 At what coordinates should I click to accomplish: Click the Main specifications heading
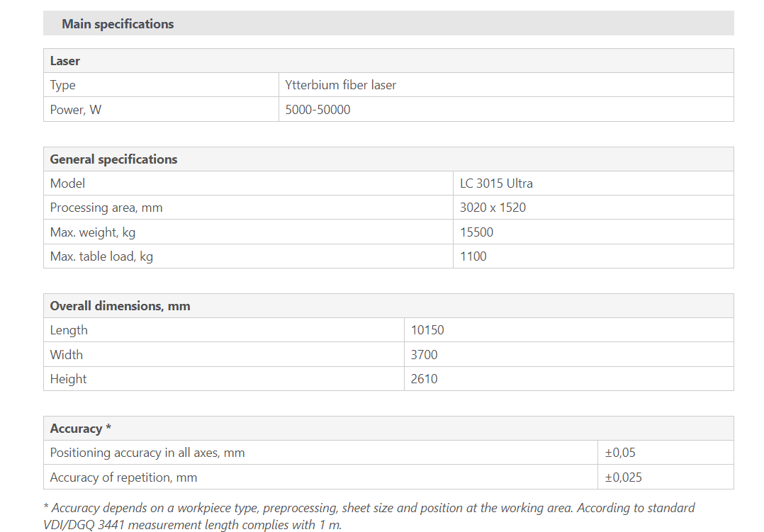pyautogui.click(x=118, y=24)
